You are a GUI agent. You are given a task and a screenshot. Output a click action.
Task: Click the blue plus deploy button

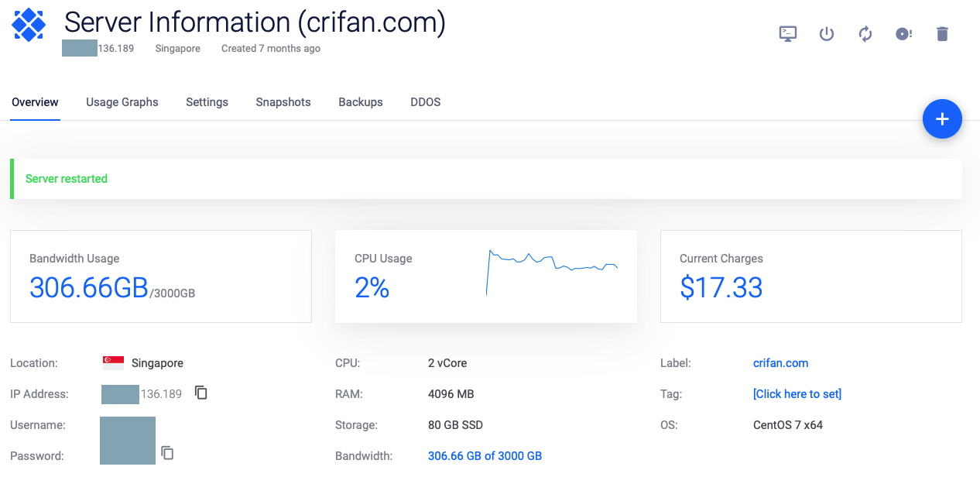(942, 119)
